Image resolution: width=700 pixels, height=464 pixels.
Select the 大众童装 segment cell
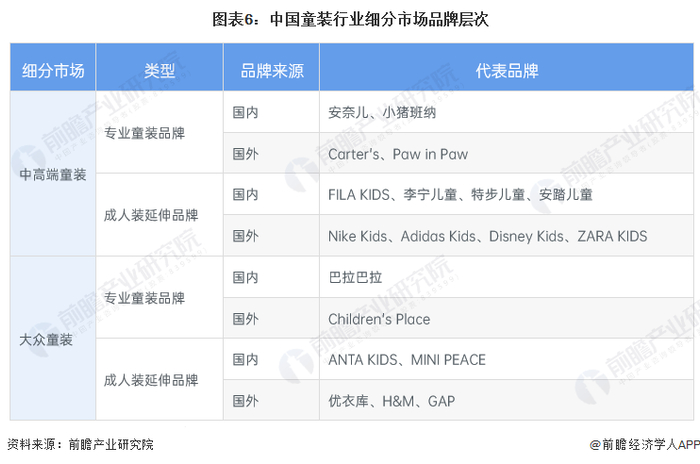pos(47,340)
